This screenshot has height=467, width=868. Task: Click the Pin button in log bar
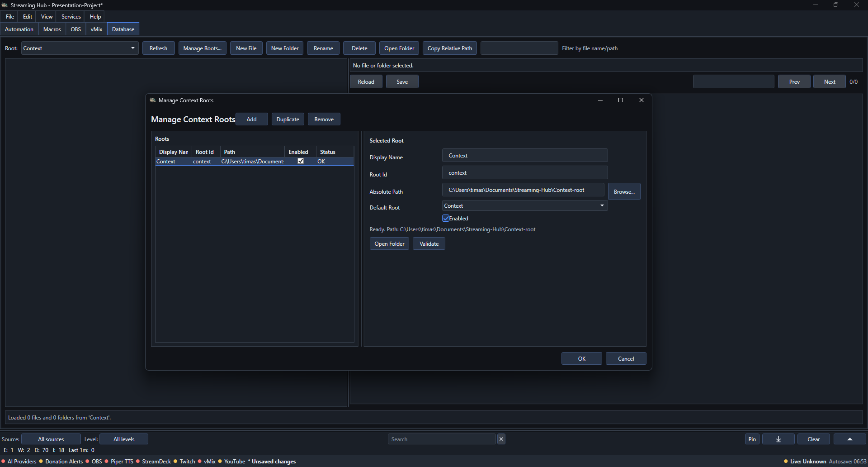tap(752, 439)
